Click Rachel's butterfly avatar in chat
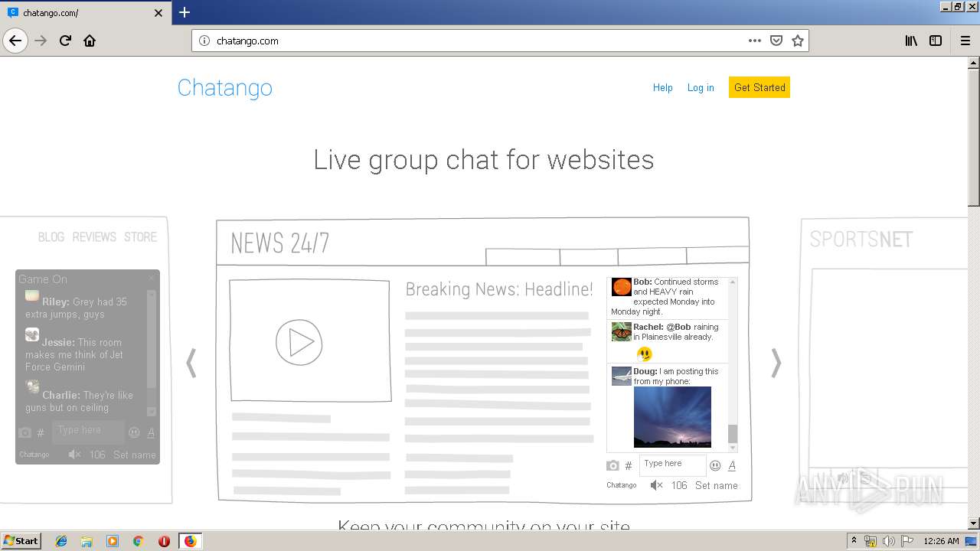This screenshot has height=551, width=980. tap(622, 331)
